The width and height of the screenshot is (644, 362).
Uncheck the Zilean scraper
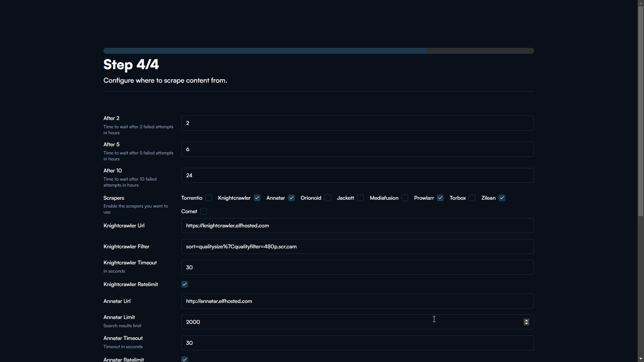(x=502, y=198)
